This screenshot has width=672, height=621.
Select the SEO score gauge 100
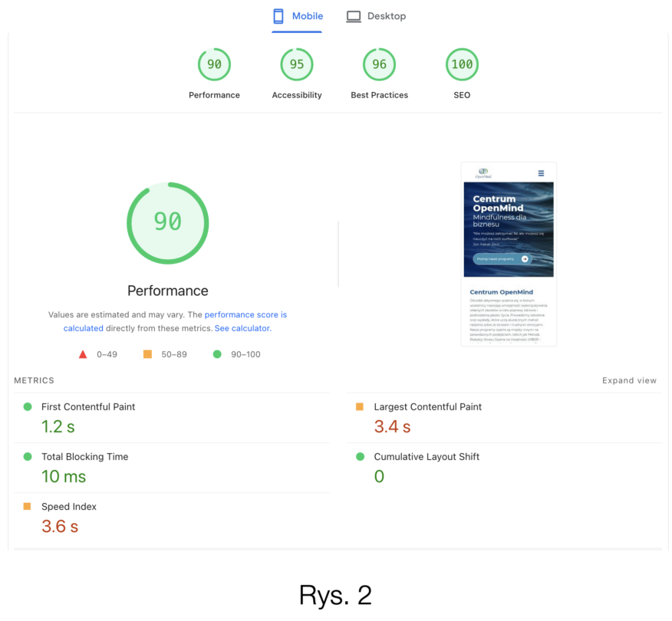(462, 65)
